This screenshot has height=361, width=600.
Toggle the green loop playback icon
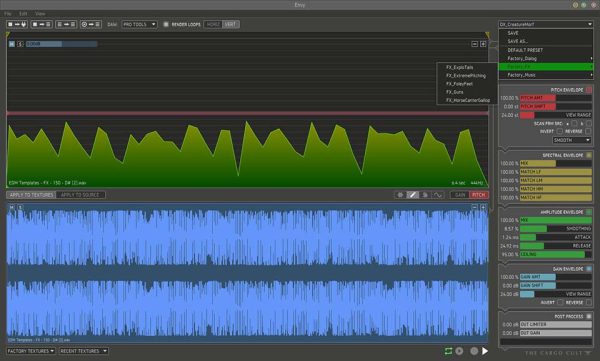[448, 351]
